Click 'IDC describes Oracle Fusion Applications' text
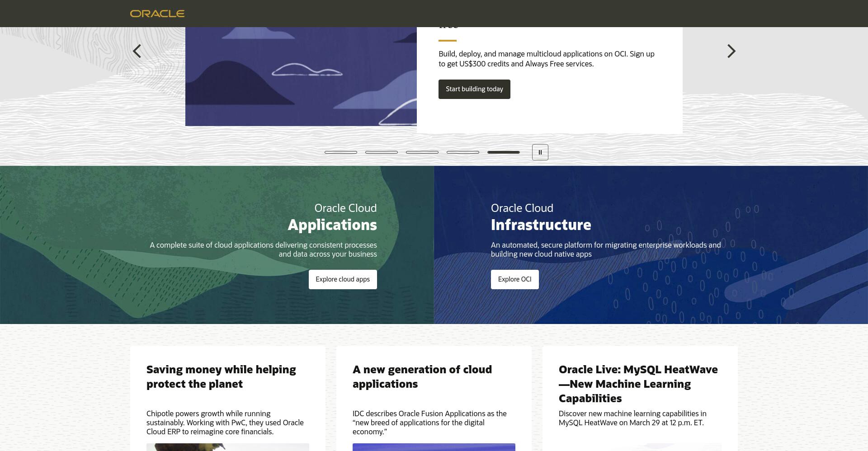 coord(429,423)
